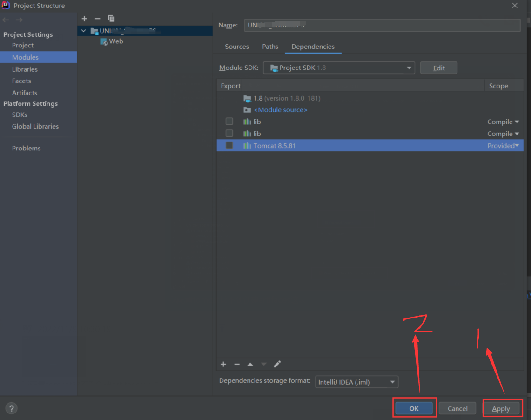Select the Dependencies tab

click(313, 47)
